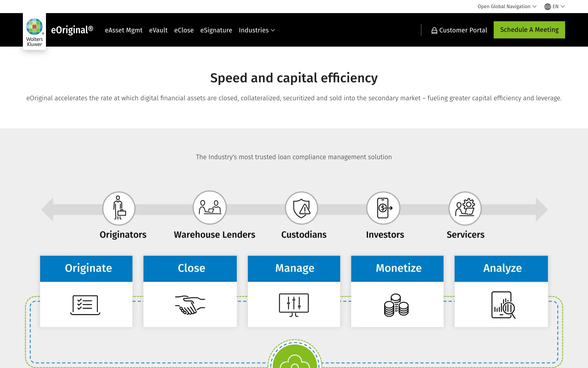Screen dimensions: 588x368
Task: Click the Speed and capital efficiency heading
Action: (x=294, y=78)
